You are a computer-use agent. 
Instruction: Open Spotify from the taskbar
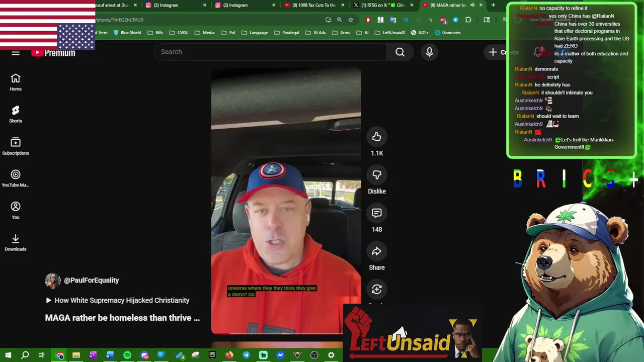point(127,355)
